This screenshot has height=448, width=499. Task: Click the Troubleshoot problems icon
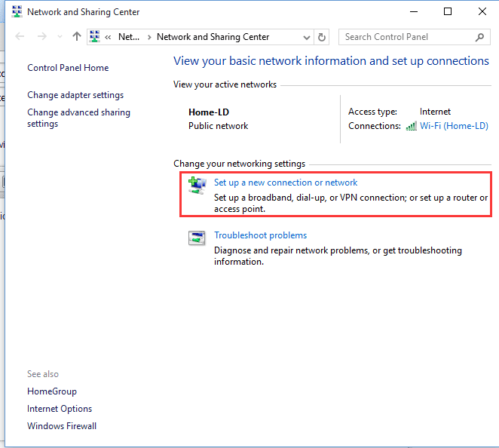197,238
